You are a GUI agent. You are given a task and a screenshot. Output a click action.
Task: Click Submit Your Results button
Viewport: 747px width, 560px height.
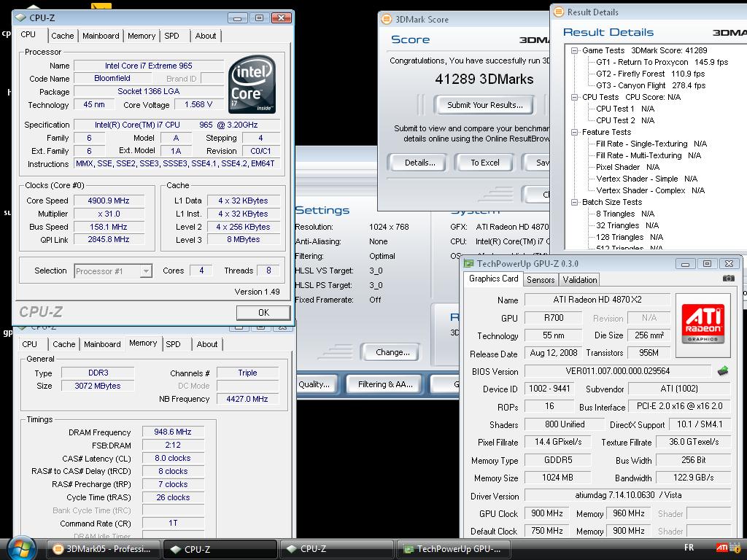484,105
